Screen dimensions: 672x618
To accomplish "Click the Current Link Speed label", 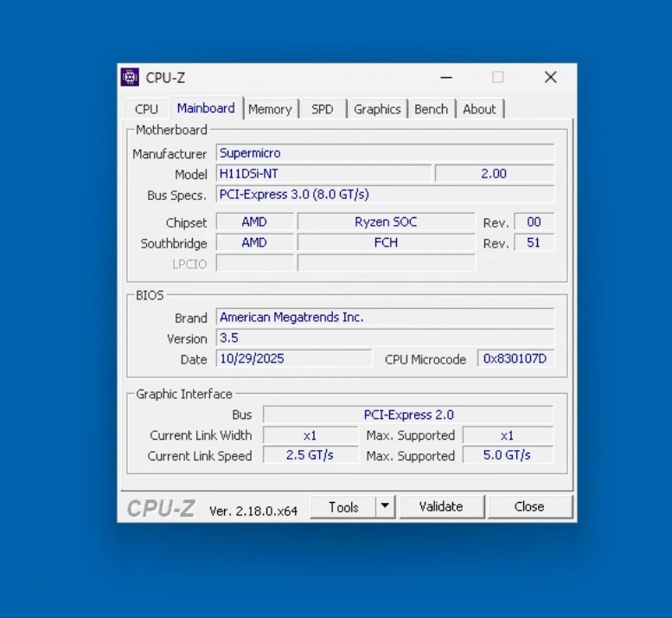I will click(x=200, y=456).
